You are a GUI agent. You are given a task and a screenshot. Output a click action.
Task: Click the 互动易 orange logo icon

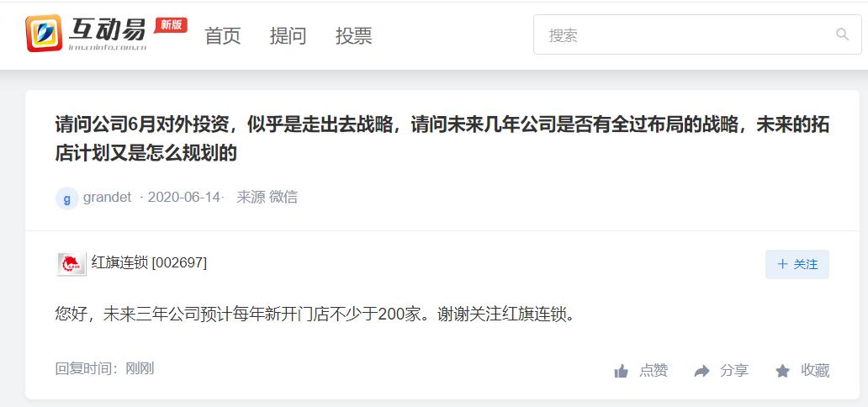tap(44, 34)
